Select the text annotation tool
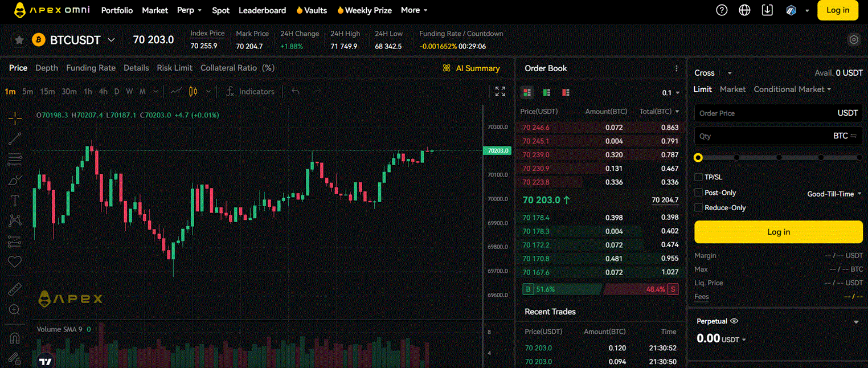Image resolution: width=868 pixels, height=368 pixels. pos(14,199)
